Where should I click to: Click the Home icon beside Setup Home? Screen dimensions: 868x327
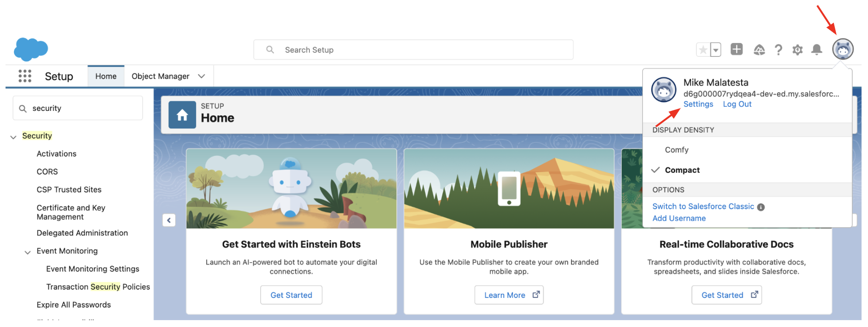point(182,115)
